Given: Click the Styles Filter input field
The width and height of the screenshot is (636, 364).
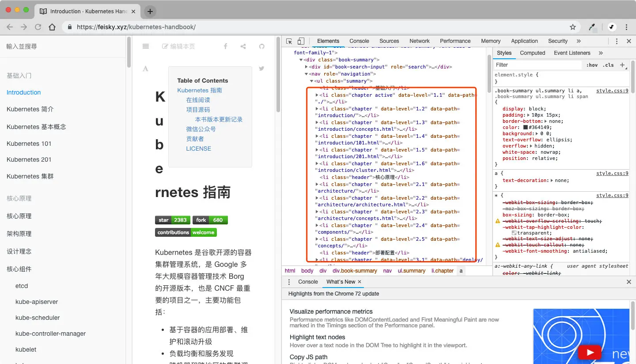Looking at the screenshot, I should [x=538, y=65].
